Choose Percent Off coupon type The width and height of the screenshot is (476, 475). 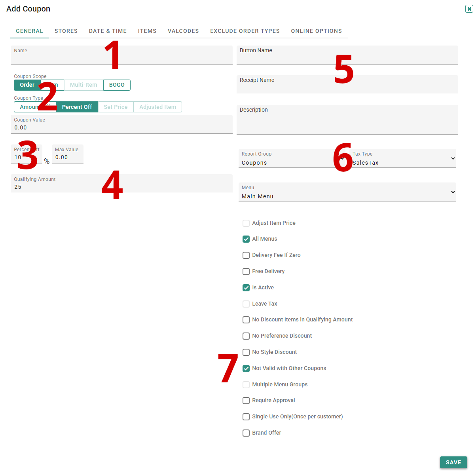coord(77,107)
